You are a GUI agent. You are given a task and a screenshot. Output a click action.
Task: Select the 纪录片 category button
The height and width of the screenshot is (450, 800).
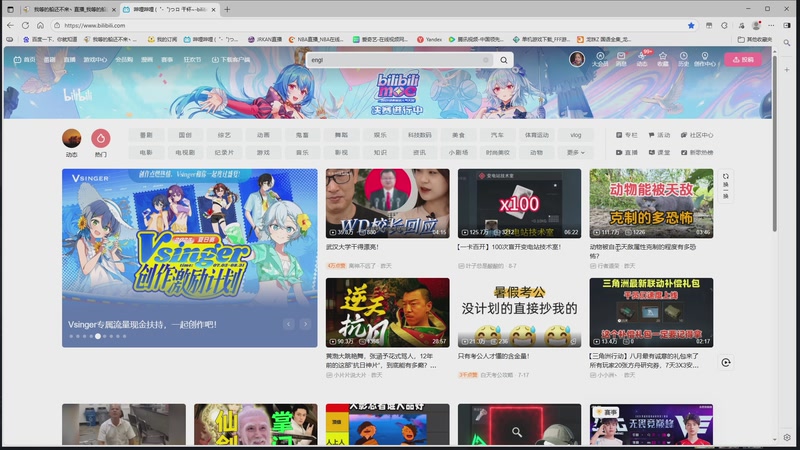coord(224,153)
